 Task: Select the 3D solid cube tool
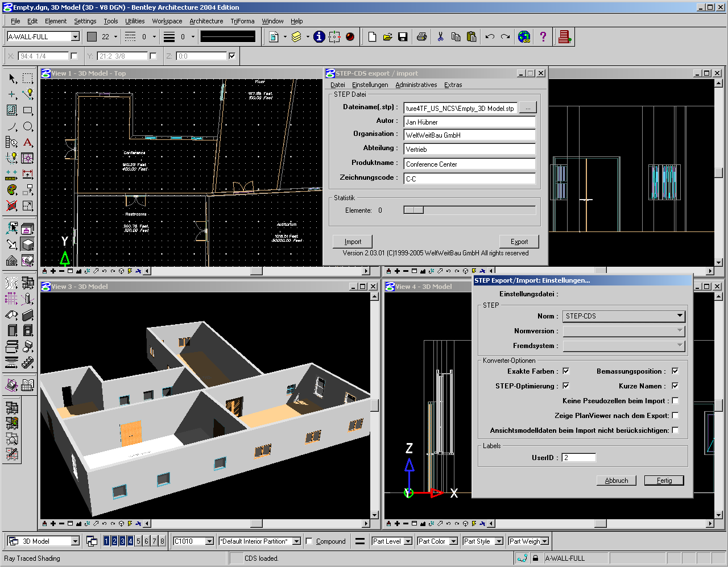pyautogui.click(x=27, y=245)
